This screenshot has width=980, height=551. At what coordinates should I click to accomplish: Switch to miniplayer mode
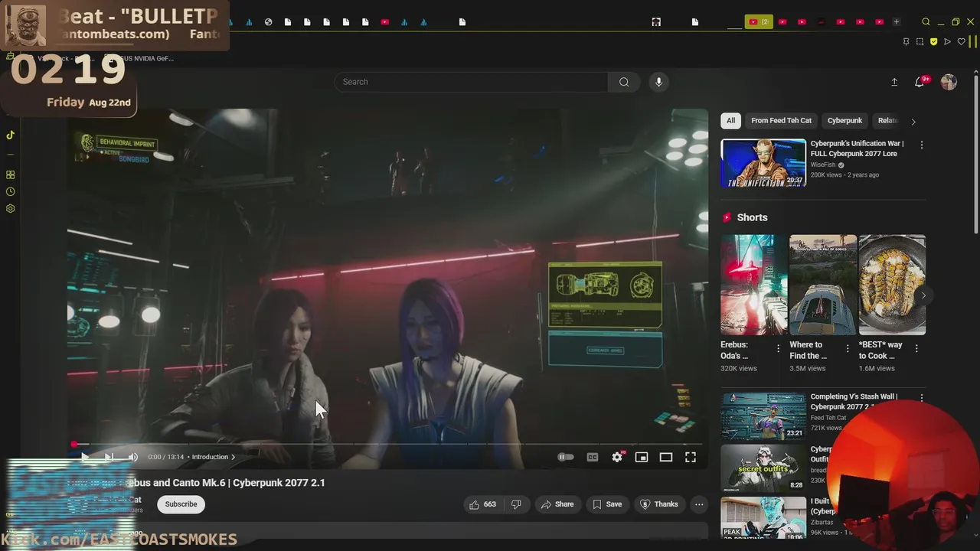pos(642,457)
